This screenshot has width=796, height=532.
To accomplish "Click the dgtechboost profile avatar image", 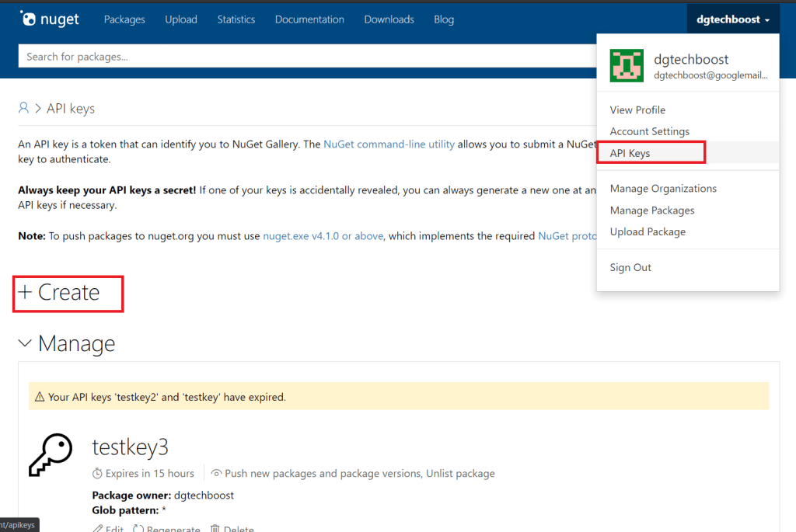I will coord(627,66).
